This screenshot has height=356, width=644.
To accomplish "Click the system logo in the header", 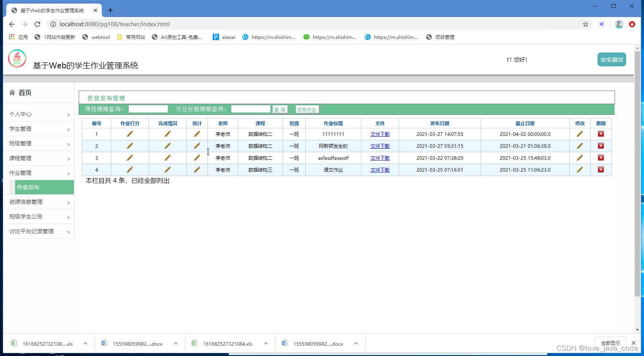I will click(17, 59).
